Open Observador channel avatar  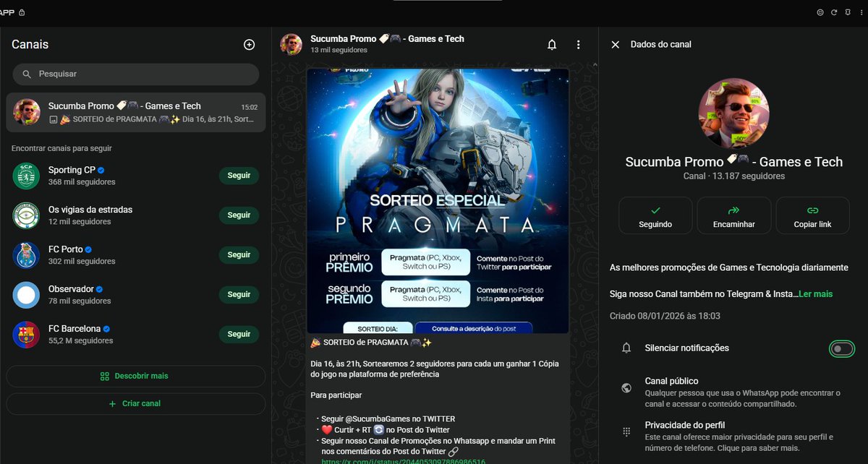tap(26, 295)
